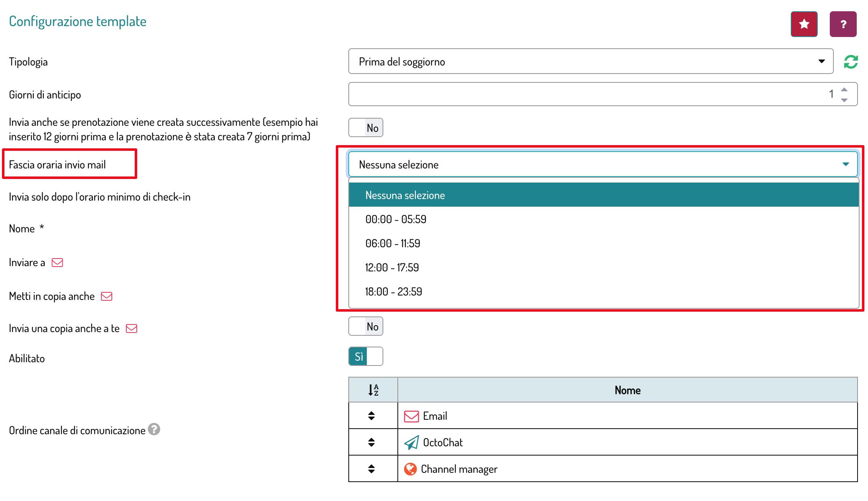Click the help icon next to Ordine canale
This screenshot has width=868, height=501.
tap(154, 429)
